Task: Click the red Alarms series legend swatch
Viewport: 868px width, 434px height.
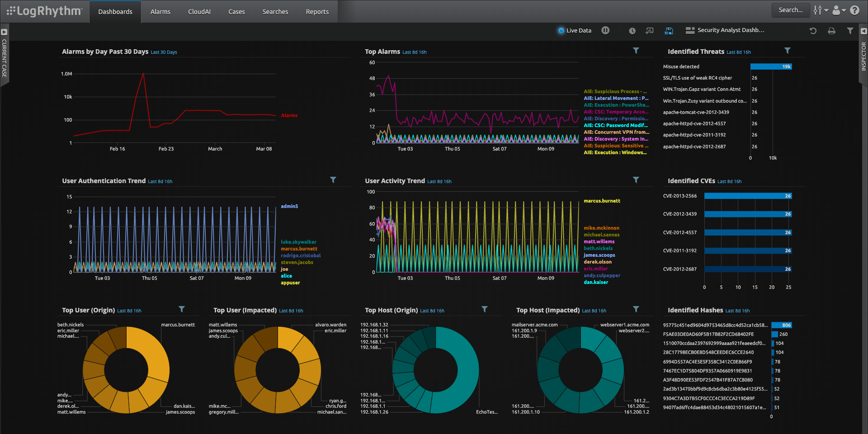Action: click(x=289, y=115)
